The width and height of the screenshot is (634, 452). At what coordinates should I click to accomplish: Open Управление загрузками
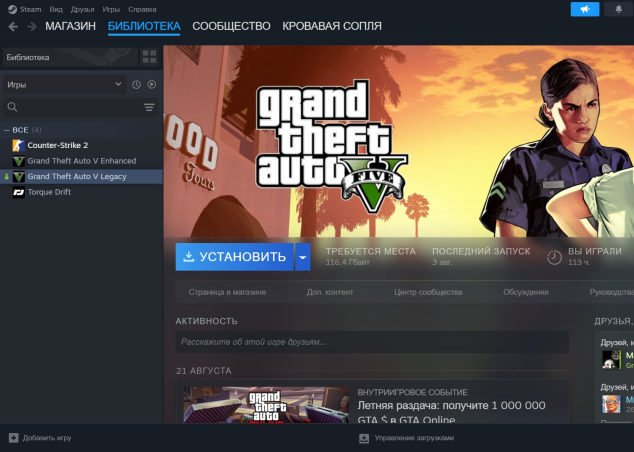[414, 438]
